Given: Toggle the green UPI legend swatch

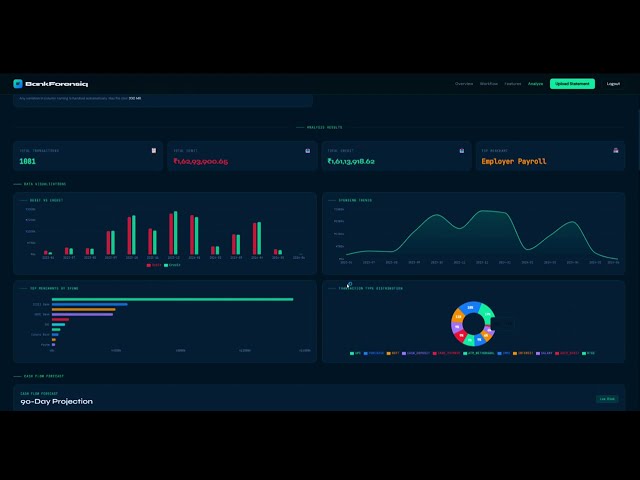Looking at the screenshot, I should (x=352, y=353).
